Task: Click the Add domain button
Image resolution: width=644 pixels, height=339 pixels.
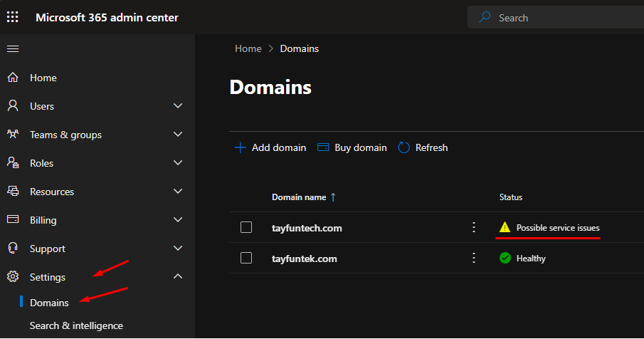Action: (270, 148)
